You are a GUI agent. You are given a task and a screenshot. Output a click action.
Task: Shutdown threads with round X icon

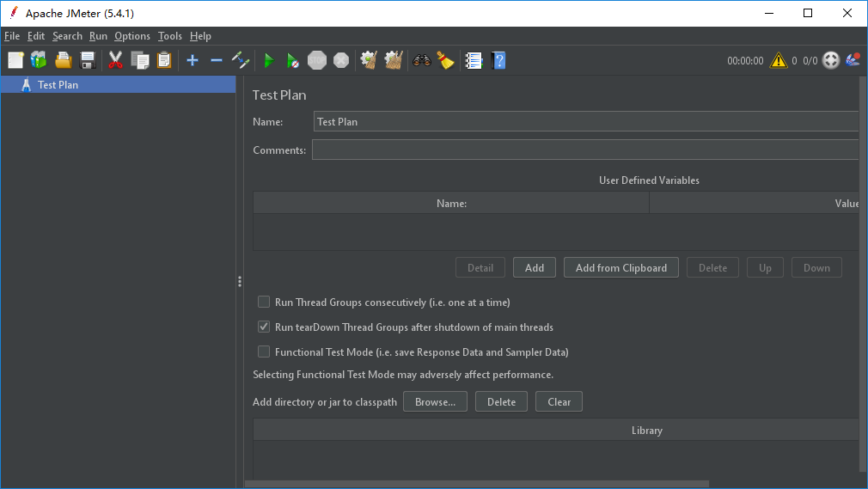pos(341,60)
